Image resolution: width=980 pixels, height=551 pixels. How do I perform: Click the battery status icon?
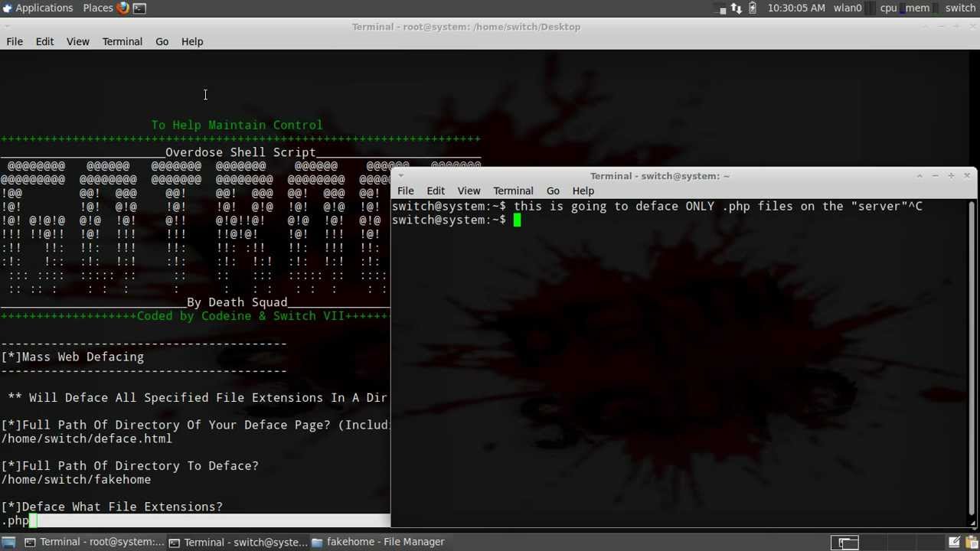click(753, 8)
